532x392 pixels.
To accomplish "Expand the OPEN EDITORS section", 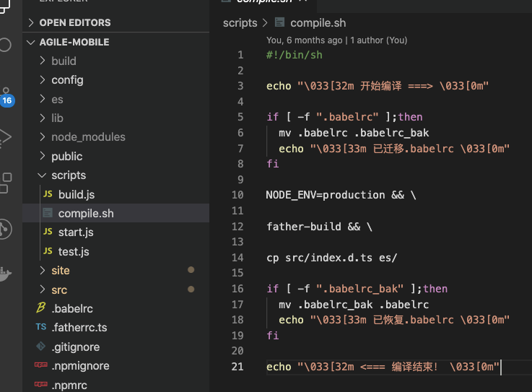I will point(31,22).
